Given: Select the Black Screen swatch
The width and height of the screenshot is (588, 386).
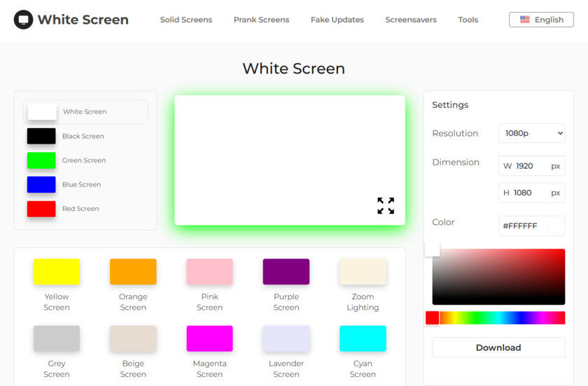Looking at the screenshot, I should (41, 136).
